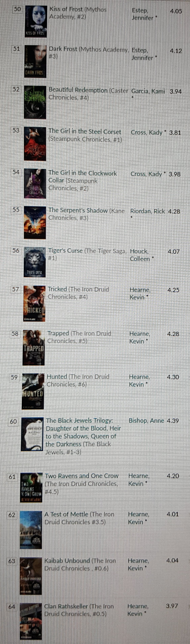Viewport: 190px width, 644px height.
Task: Open Tiger's Curse cover thumbnail
Action: (x=35, y=263)
